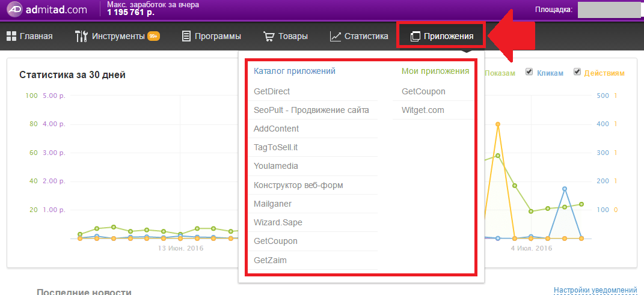Screen dimensions: 644x295
Task: Click the yellow peak point at 400
Action: pyautogui.click(x=498, y=124)
